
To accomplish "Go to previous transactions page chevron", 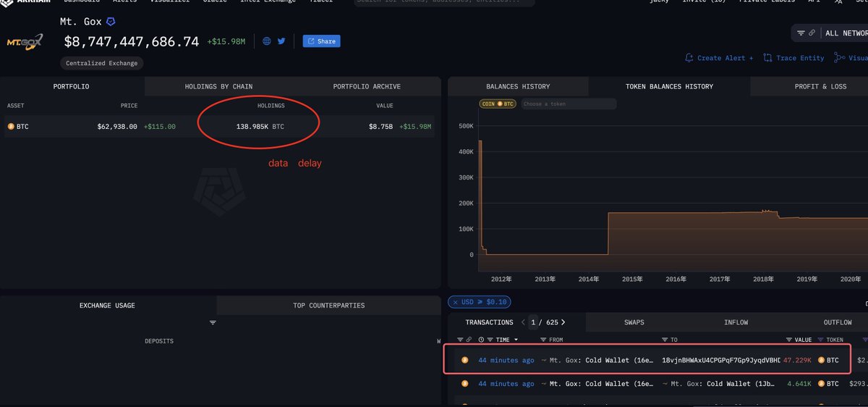I will pos(524,322).
